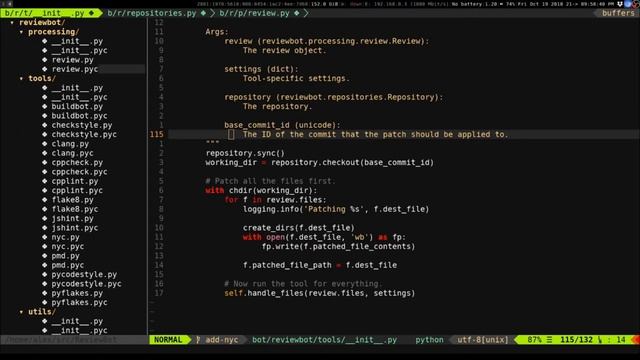Collapse the processing/ folder arrow
640x360 pixels.
coord(21,32)
